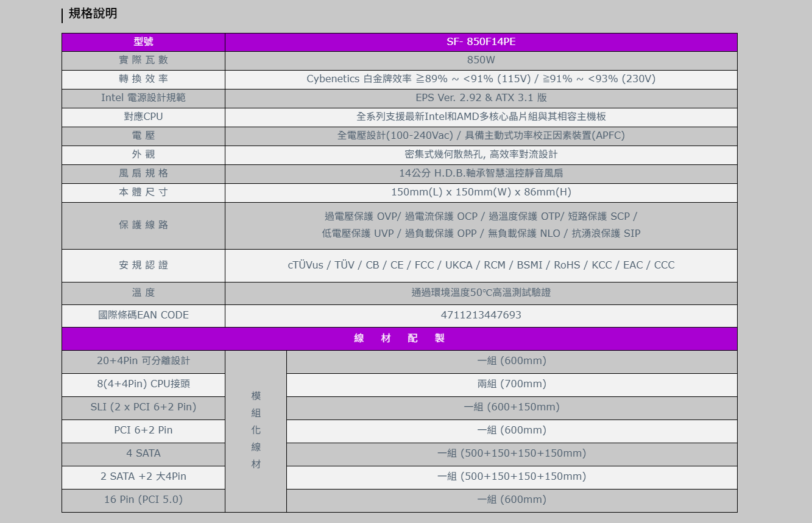Click the EPS Ver. 2.92 & ATX 3.1 cell
812x523 pixels.
pos(481,98)
